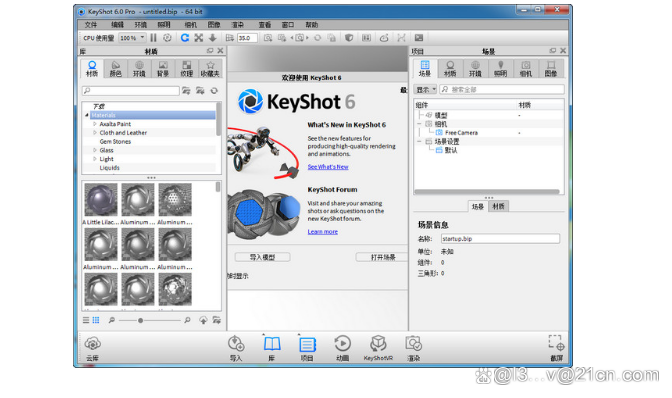Click the 导入 import icon
Screen dimensions: 672x398
click(236, 347)
